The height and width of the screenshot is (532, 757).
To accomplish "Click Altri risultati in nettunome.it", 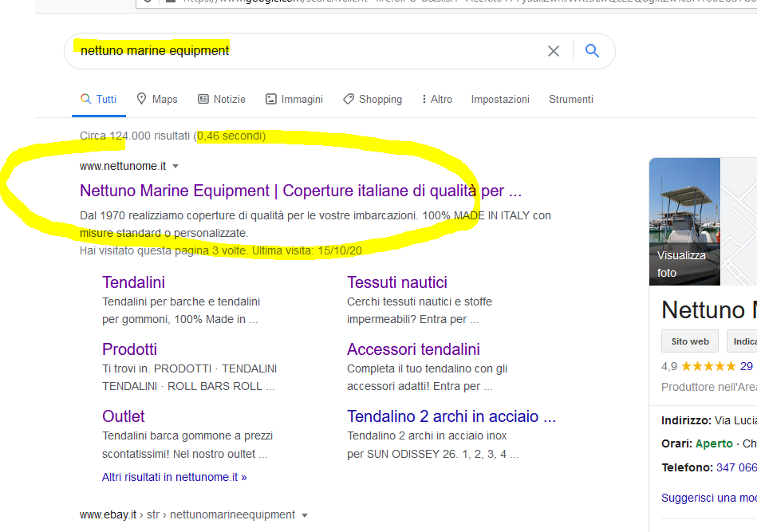I will tap(174, 477).
